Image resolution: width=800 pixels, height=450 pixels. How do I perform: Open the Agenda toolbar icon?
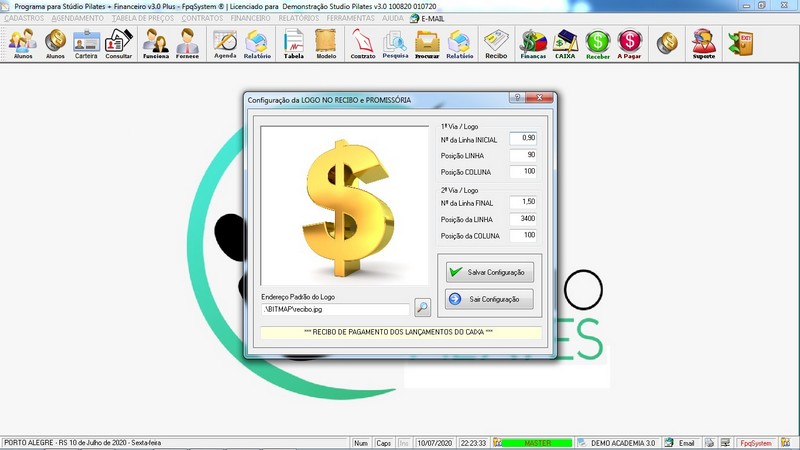pyautogui.click(x=225, y=44)
